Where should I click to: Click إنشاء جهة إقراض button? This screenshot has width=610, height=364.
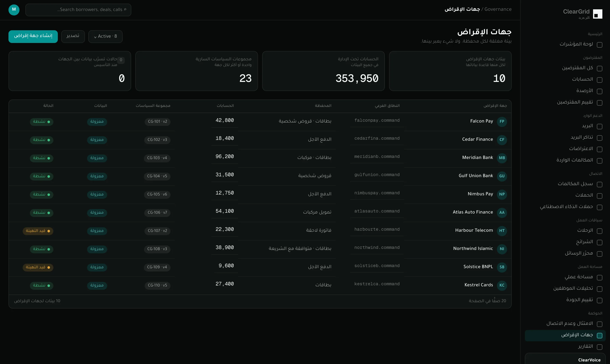point(33,37)
